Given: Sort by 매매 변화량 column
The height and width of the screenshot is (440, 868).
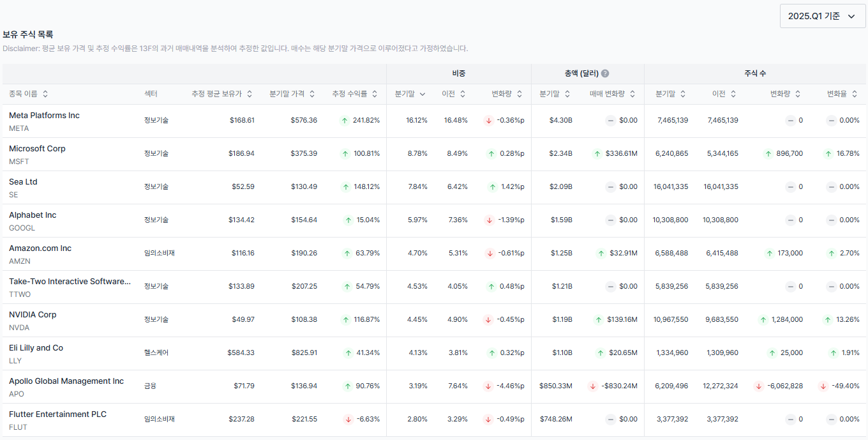Looking at the screenshot, I should (613, 94).
